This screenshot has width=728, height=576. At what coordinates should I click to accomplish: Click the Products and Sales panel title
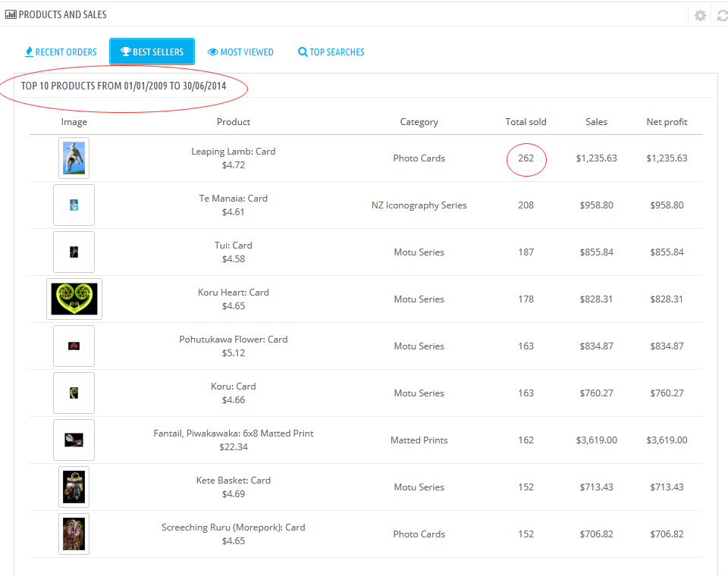(x=63, y=15)
